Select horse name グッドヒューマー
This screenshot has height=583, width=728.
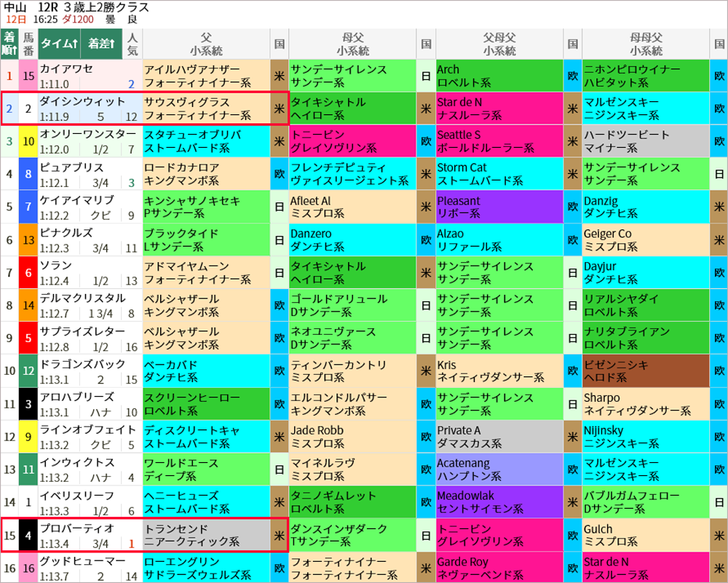82,561
